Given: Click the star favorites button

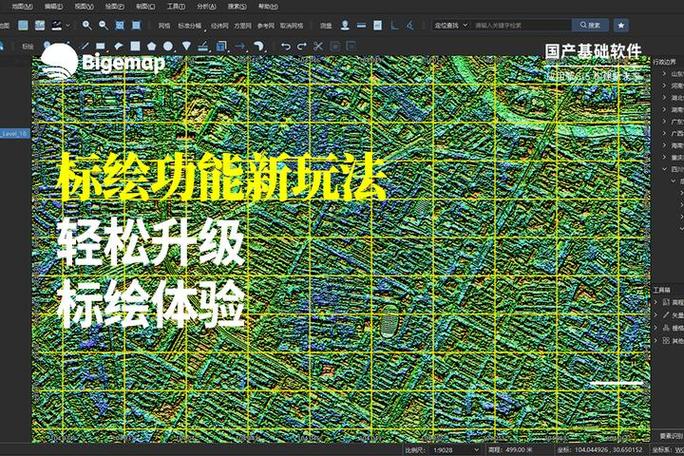Looking at the screenshot, I should [x=622, y=24].
